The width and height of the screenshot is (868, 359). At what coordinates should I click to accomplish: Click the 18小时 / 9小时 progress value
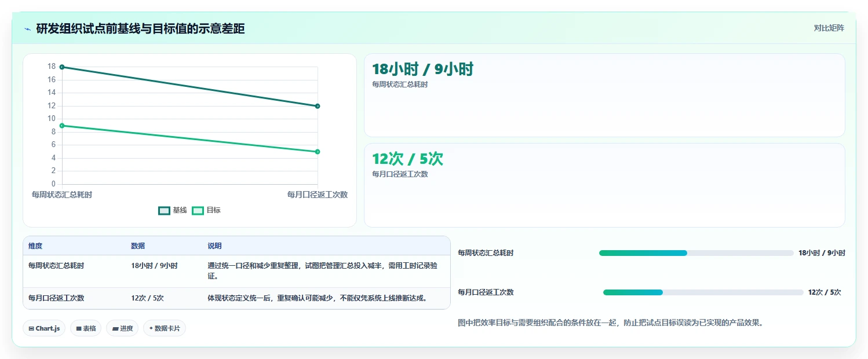click(822, 253)
